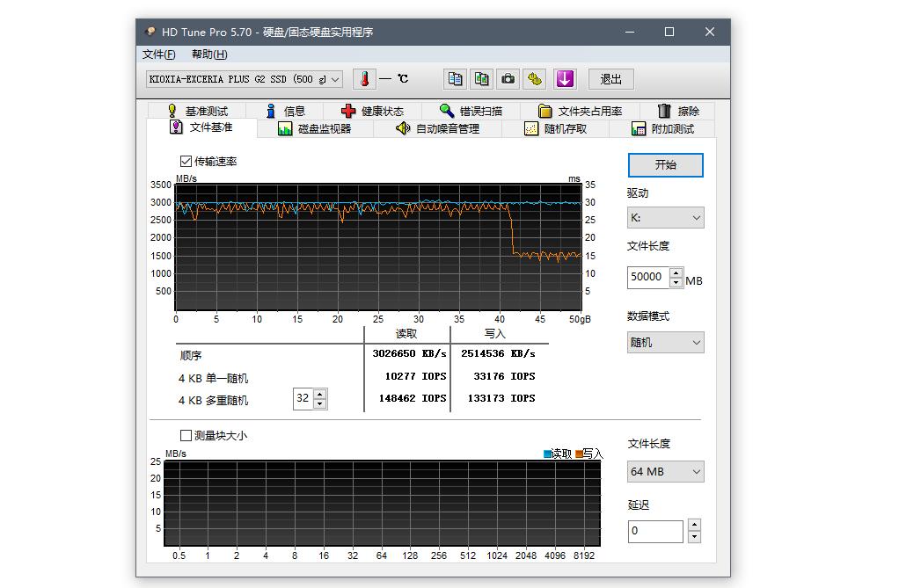Viewport: 899px width, 588px height.
Task: Switch to the 错误扫描 tab
Action: [471, 111]
